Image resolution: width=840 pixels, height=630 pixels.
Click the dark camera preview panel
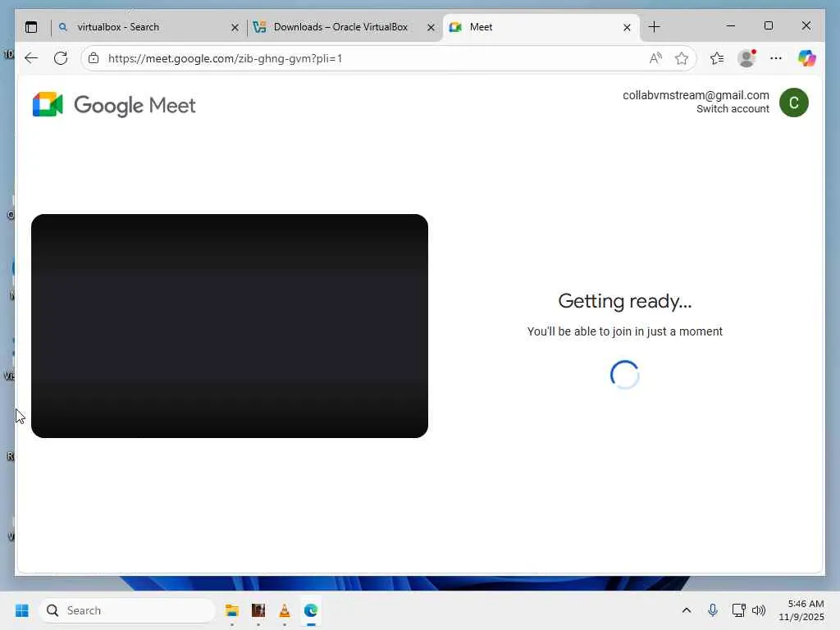[x=230, y=326]
